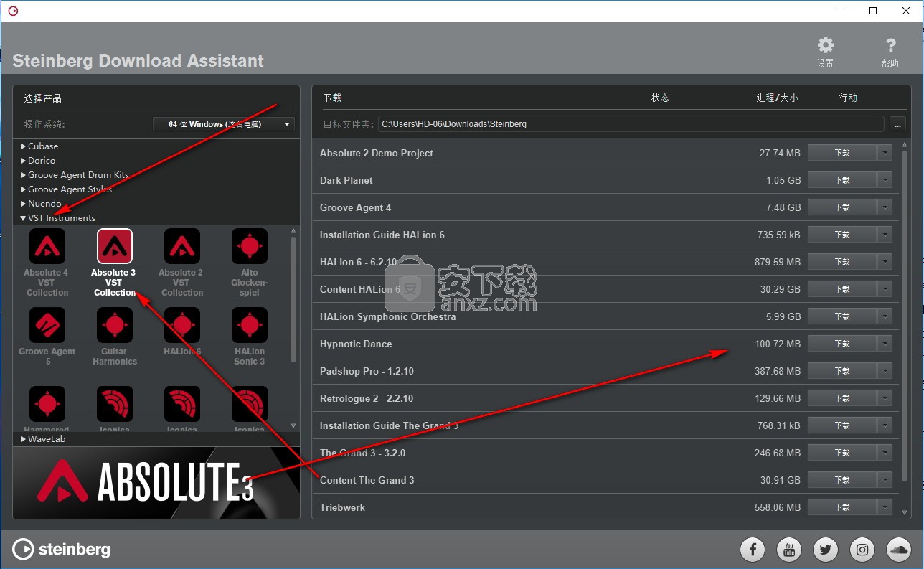This screenshot has height=569, width=924.
Task: Select the HALion 6 product icon
Action: tap(181, 326)
